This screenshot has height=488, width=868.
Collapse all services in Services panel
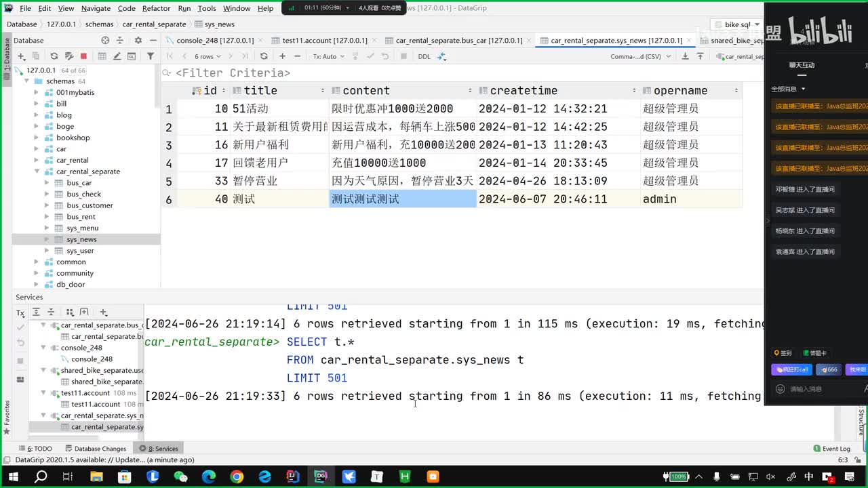click(x=51, y=312)
